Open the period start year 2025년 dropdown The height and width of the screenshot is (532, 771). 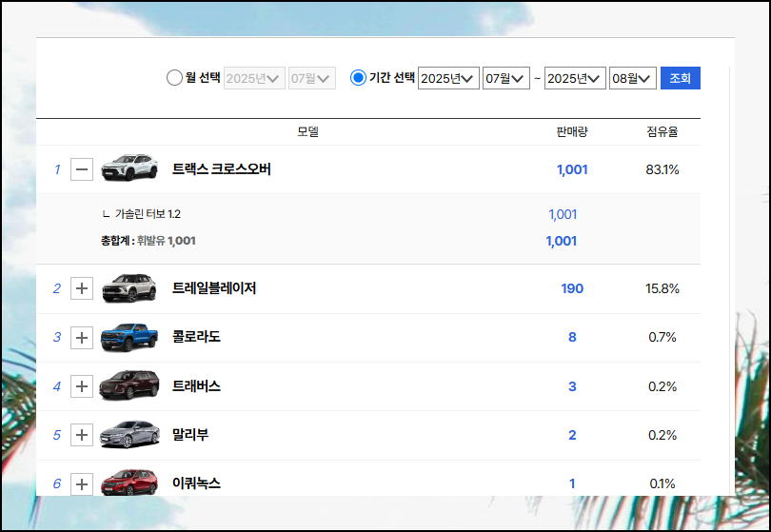pyautogui.click(x=448, y=78)
